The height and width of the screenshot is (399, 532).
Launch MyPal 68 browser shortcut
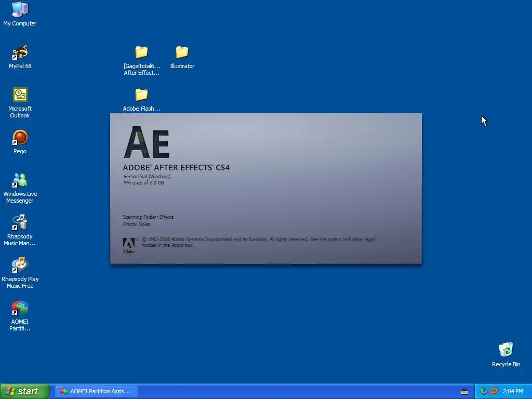click(x=20, y=57)
